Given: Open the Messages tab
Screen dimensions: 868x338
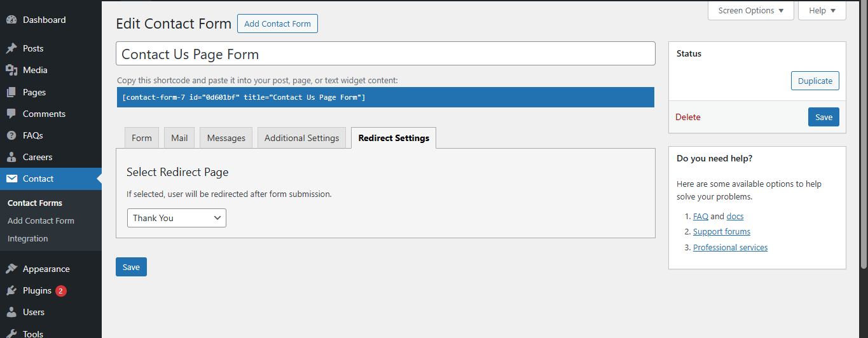Looking at the screenshot, I should 226,138.
